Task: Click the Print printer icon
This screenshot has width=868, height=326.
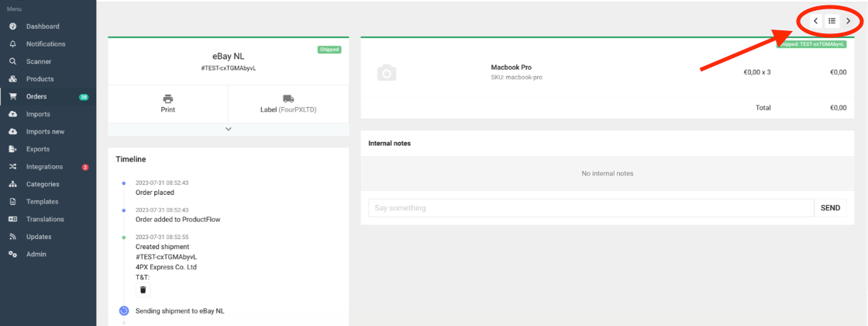Action: coord(167,99)
